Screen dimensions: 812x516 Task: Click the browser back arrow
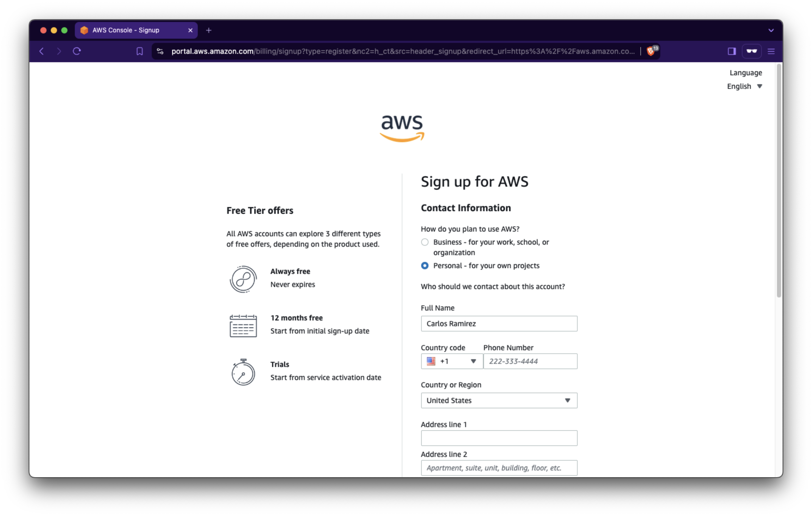[42, 51]
